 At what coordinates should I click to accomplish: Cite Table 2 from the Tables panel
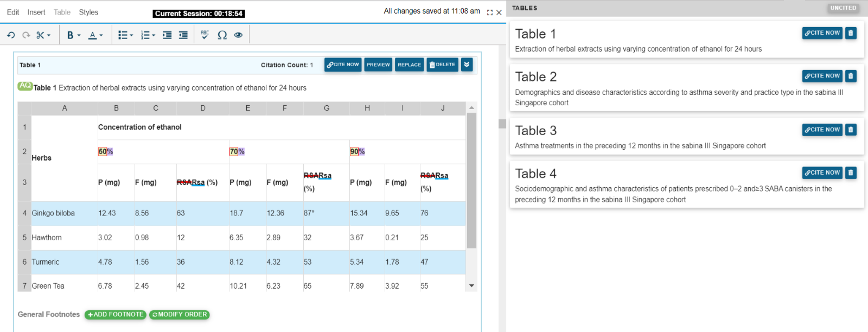pyautogui.click(x=822, y=76)
